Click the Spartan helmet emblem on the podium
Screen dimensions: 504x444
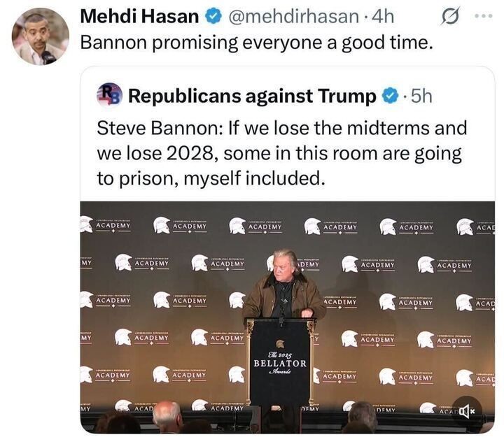pos(280,343)
